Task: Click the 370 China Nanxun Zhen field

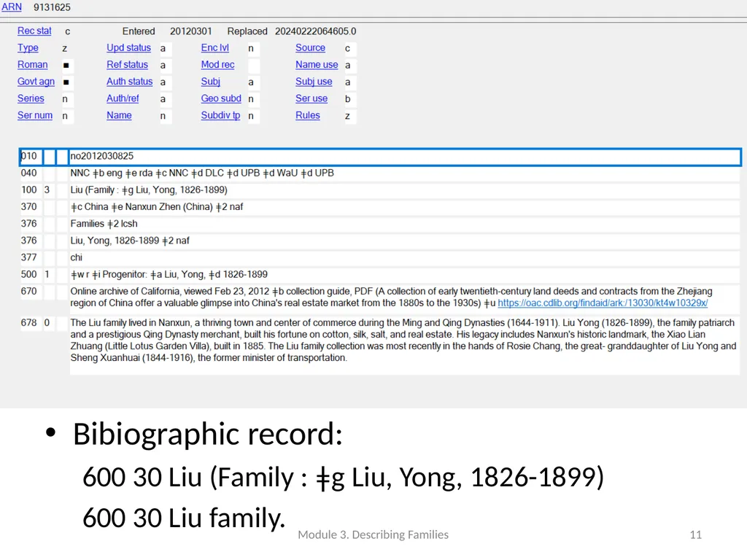Action: [x=404, y=207]
